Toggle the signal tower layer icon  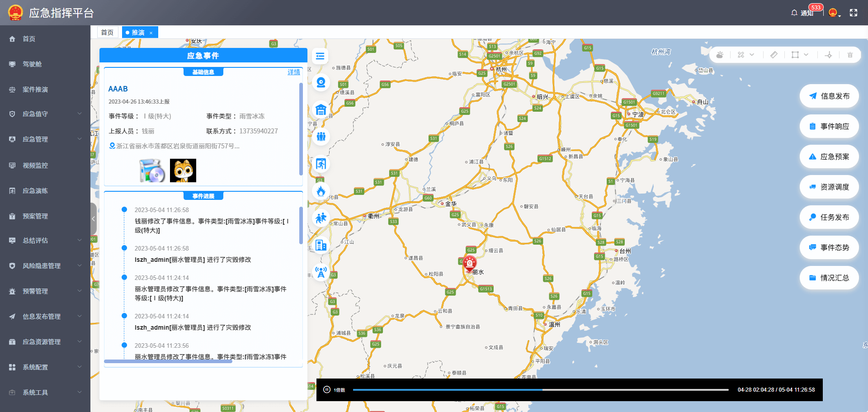tap(321, 272)
